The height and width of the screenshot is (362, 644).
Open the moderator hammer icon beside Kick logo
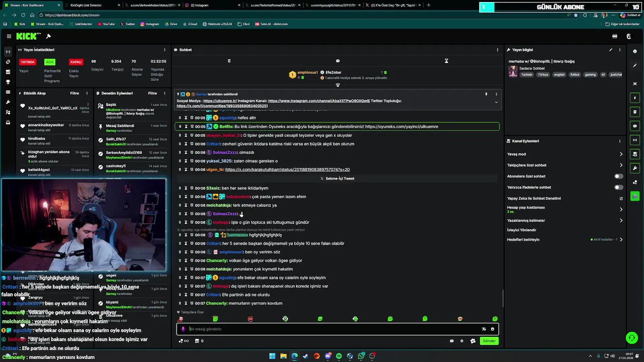pos(48,36)
